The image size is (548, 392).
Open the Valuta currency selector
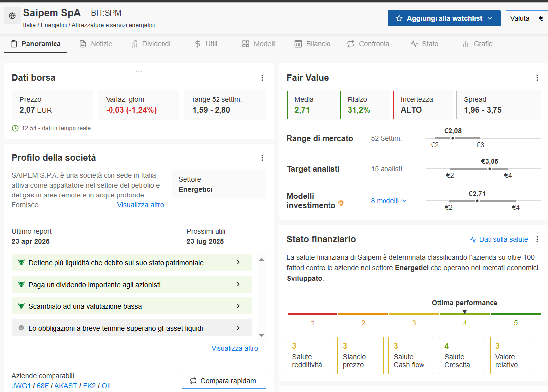[x=527, y=18]
